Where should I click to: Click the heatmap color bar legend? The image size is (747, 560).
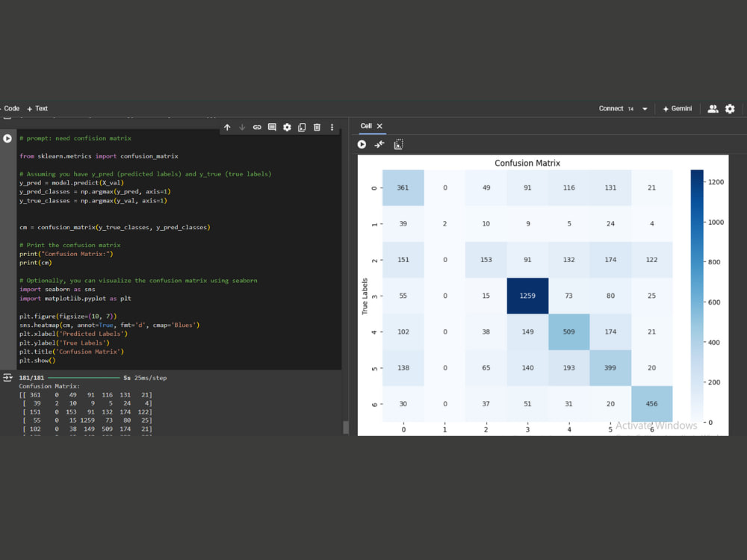point(697,296)
